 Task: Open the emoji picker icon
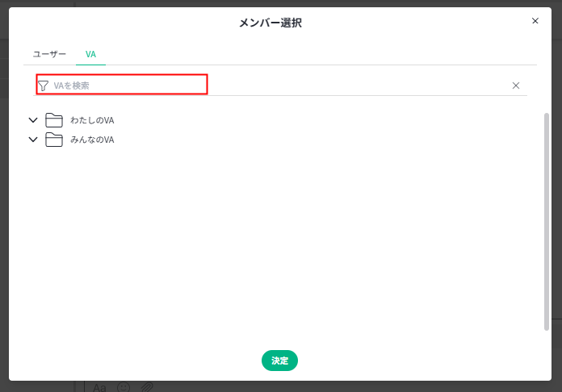tap(124, 387)
